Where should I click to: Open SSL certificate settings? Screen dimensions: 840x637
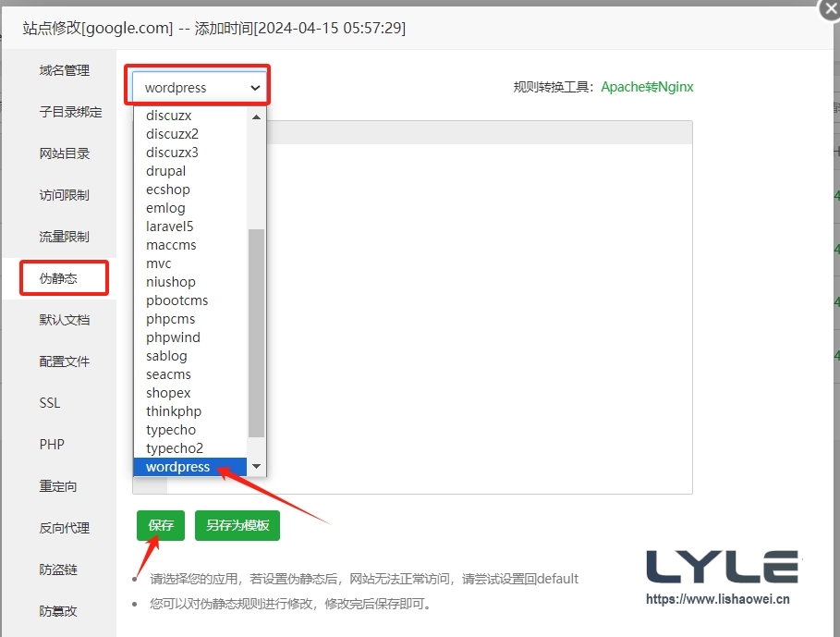[52, 402]
